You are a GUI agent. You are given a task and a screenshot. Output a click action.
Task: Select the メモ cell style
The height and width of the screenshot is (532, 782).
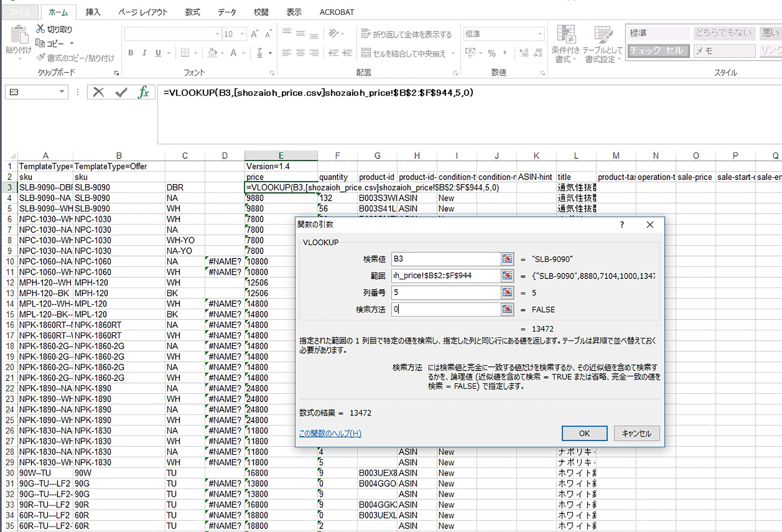[x=725, y=50]
